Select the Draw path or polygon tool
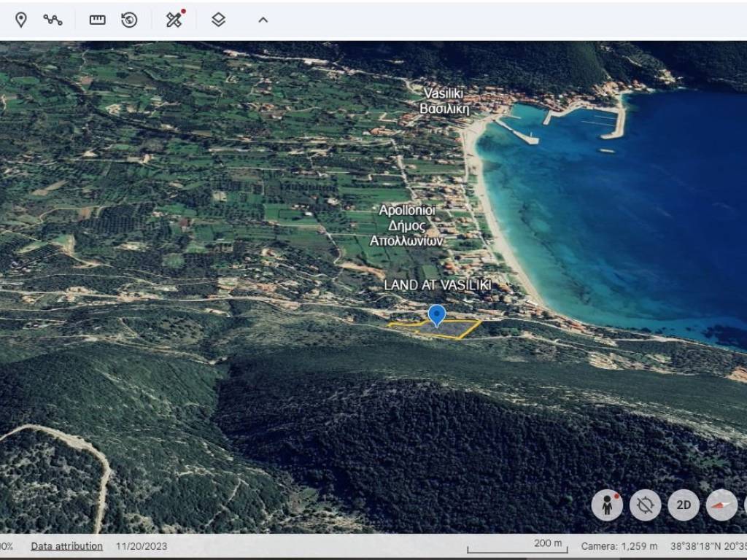747x560 pixels. (53, 20)
